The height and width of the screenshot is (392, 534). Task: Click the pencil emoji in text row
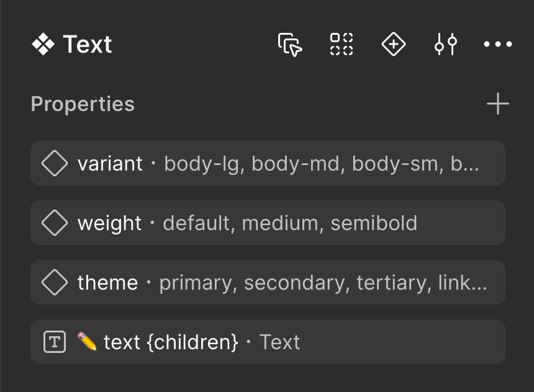pyautogui.click(x=87, y=341)
